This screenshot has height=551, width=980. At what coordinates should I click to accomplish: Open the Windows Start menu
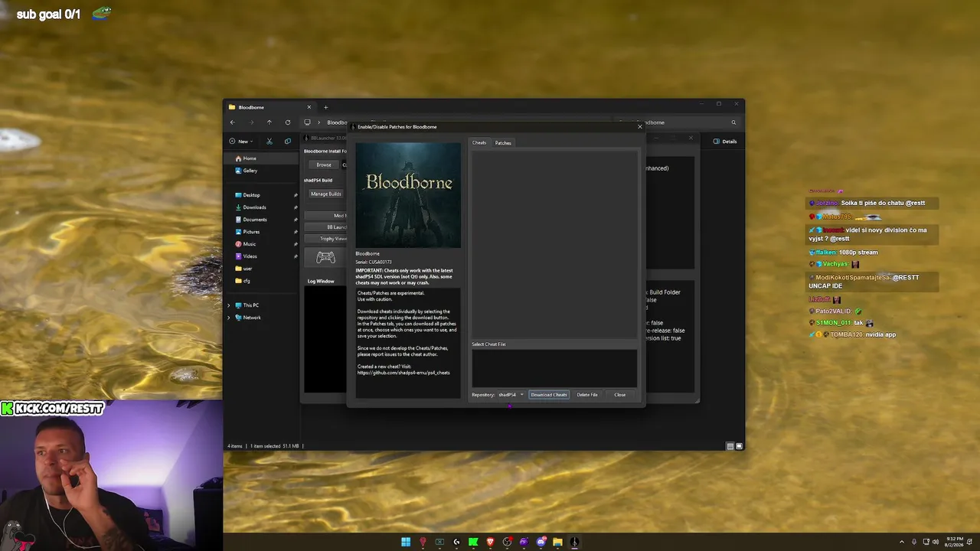(406, 543)
